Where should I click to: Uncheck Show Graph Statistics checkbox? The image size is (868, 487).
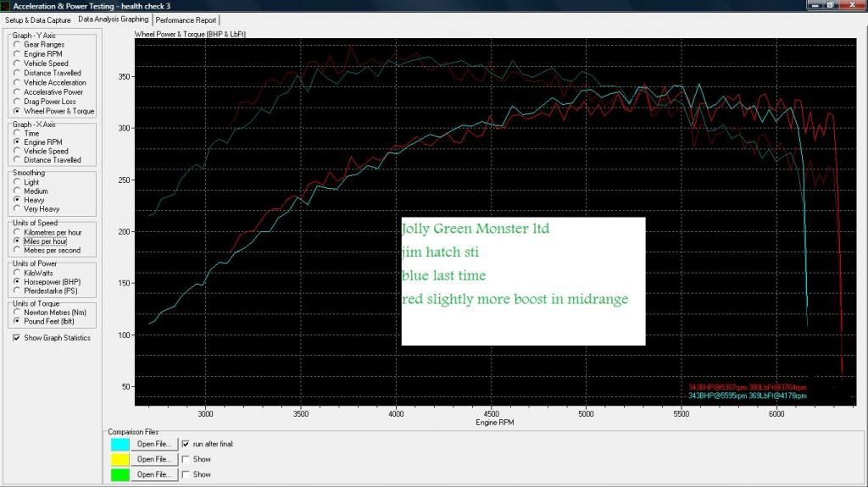click(x=17, y=338)
